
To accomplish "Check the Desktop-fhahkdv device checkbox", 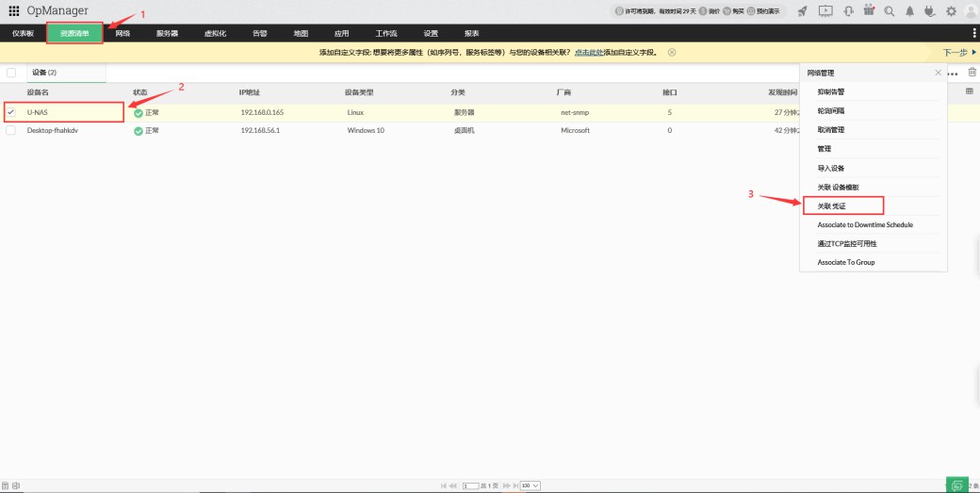I will tap(11, 130).
